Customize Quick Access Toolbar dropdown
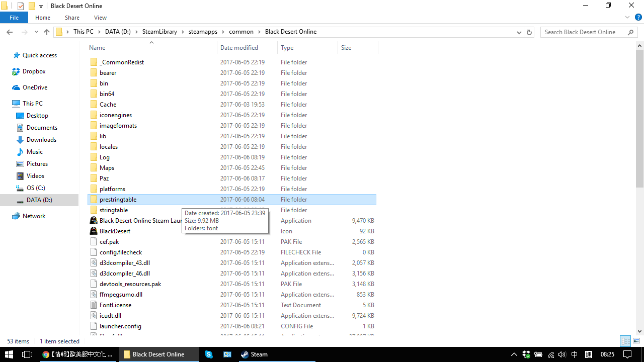 [x=41, y=6]
